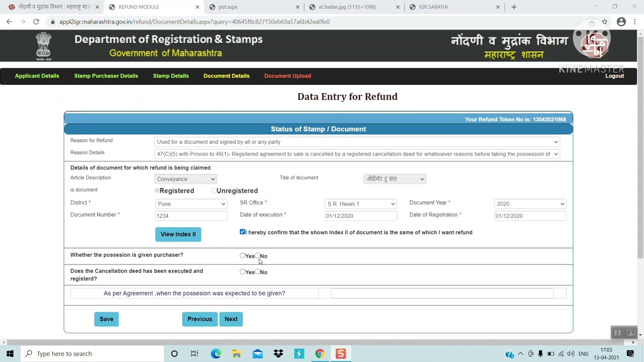The height and width of the screenshot is (362, 644).
Task: Click the Document Number field
Action: 191,216
